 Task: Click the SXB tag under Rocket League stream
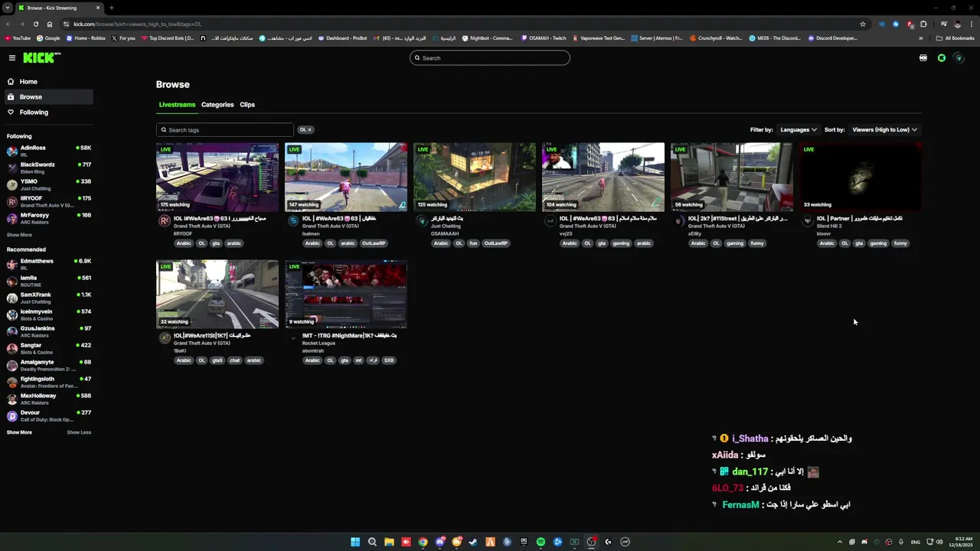(x=389, y=360)
